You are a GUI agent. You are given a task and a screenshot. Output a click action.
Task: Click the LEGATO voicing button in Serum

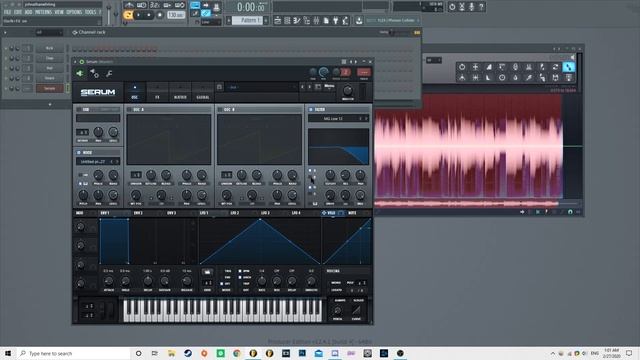tap(336, 290)
